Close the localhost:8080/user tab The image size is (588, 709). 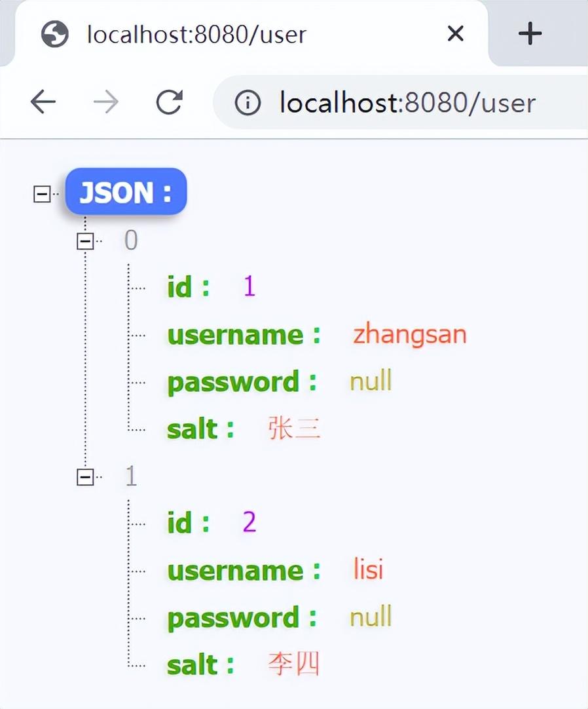(x=455, y=33)
